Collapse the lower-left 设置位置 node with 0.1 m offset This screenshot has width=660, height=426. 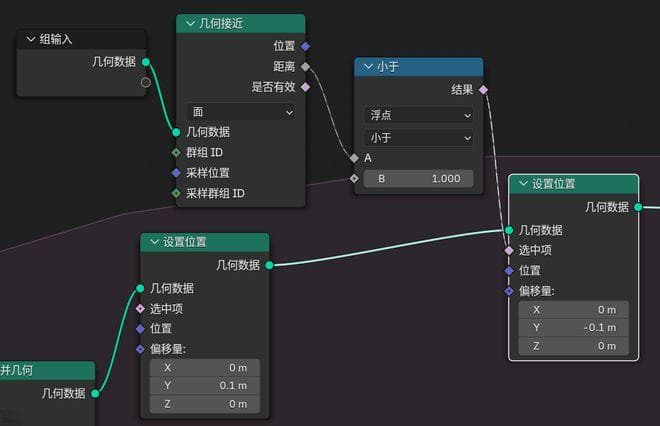click(154, 242)
